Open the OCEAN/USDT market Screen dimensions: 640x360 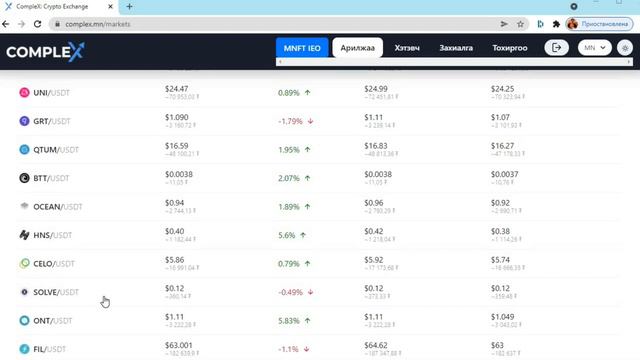coord(58,207)
